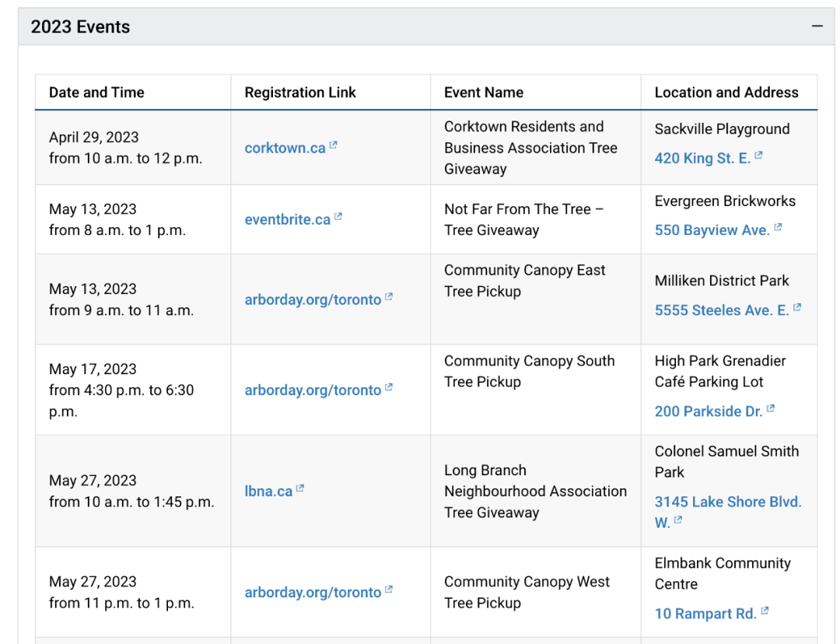Open arborday.org/toronto link for Community Canopy West
Image resolution: width=840 pixels, height=644 pixels.
pyautogui.click(x=313, y=593)
